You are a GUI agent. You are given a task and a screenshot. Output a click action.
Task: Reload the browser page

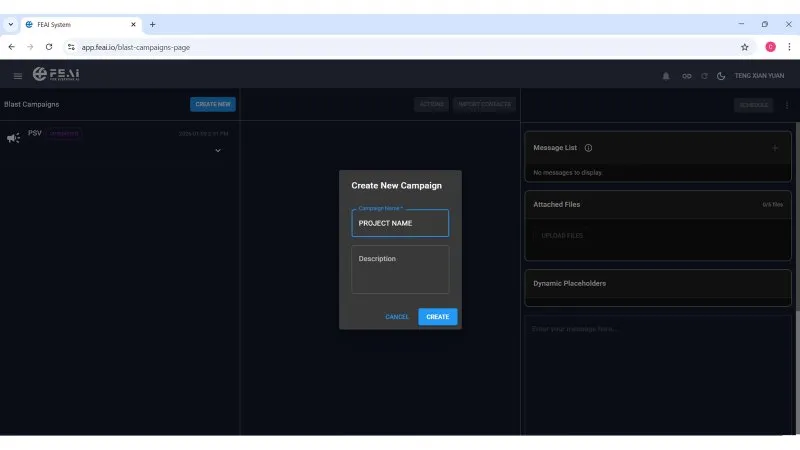[x=49, y=47]
